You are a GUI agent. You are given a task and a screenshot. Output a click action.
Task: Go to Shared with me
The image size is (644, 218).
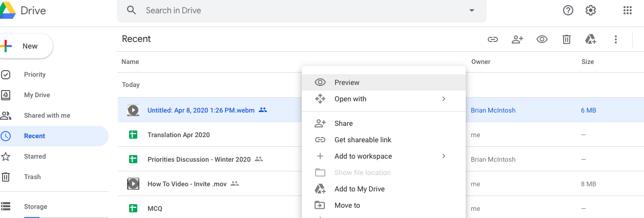47,116
